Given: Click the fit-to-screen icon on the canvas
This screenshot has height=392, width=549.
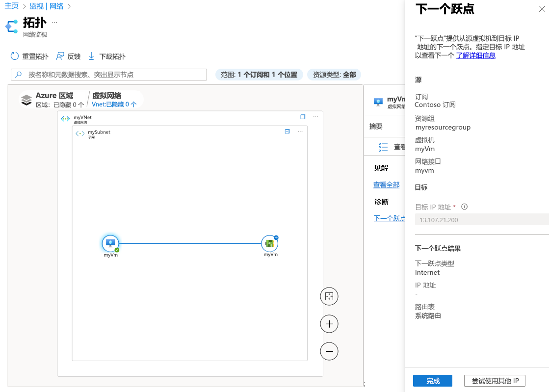Looking at the screenshot, I should [329, 296].
